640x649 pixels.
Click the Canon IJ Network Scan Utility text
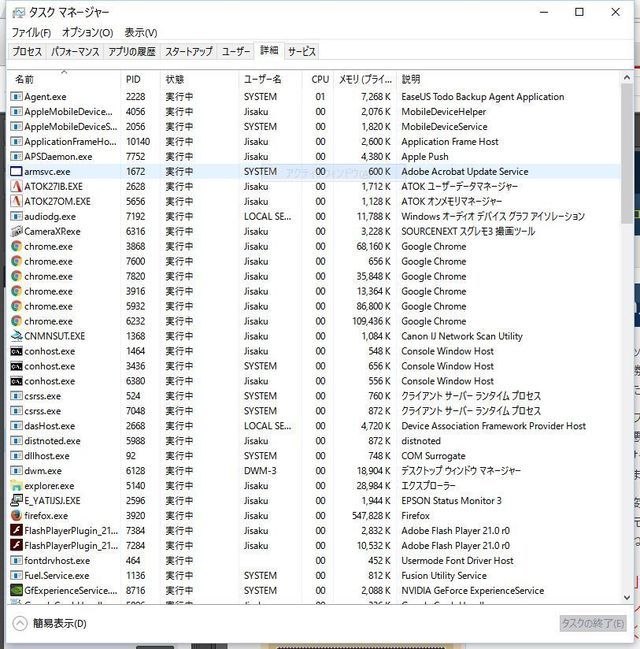click(462, 336)
